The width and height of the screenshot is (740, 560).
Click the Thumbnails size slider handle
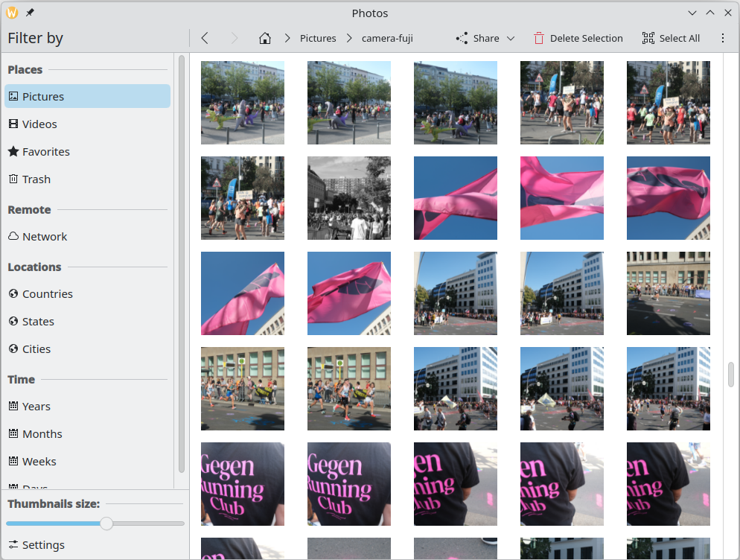pyautogui.click(x=106, y=524)
